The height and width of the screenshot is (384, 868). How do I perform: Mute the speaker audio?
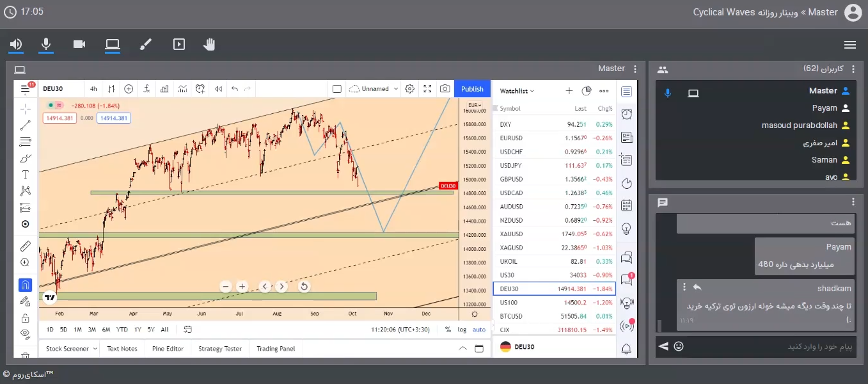pyautogui.click(x=16, y=44)
